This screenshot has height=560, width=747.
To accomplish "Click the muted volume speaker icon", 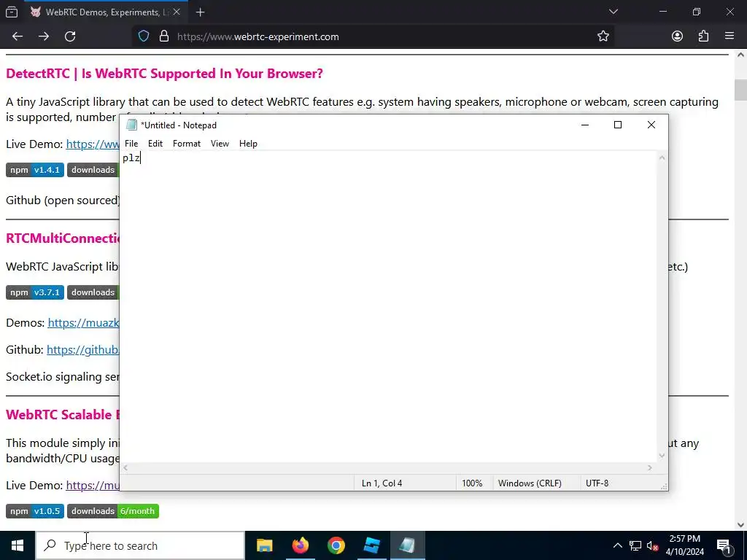I will [x=653, y=545].
